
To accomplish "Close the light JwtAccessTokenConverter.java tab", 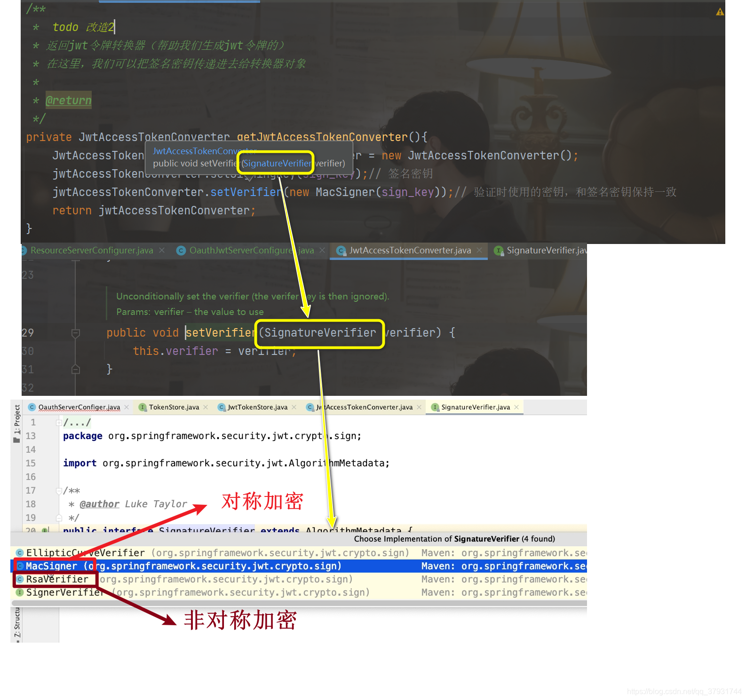I will [x=419, y=407].
